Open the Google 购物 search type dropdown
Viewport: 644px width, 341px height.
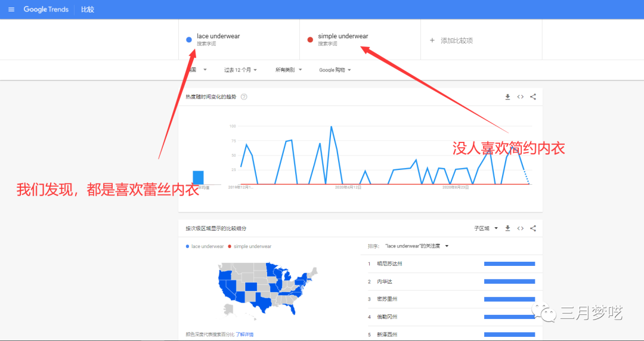[335, 70]
